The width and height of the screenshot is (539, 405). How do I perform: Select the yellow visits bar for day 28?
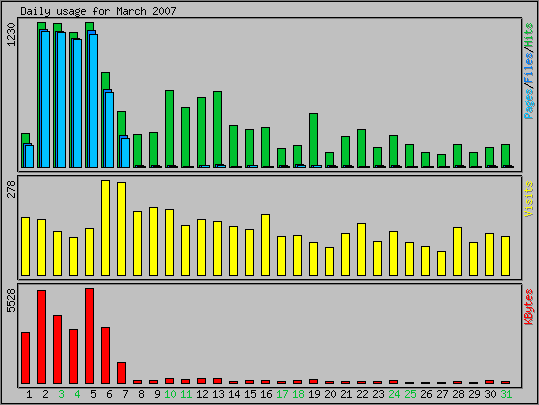457,251
